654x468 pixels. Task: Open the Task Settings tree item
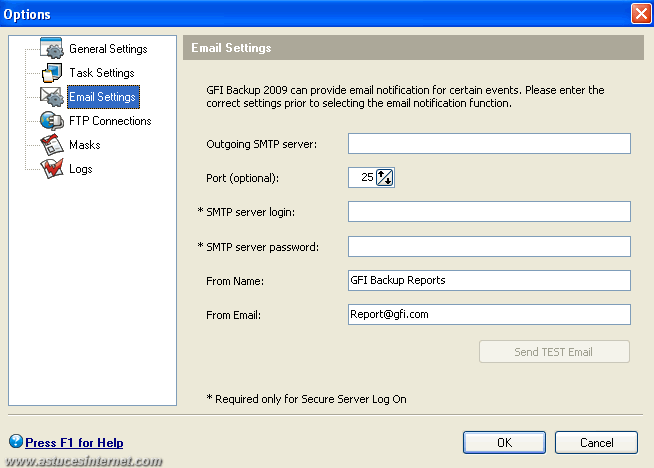coord(102,73)
